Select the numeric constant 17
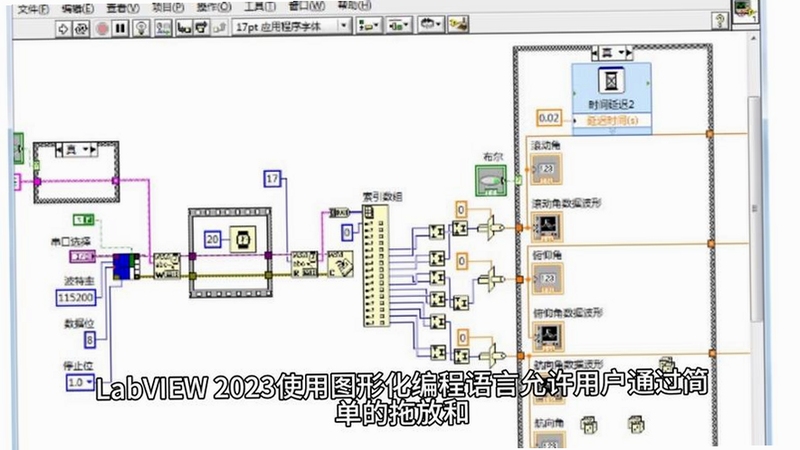Viewport: 800px width, 450px height. pos(272,179)
